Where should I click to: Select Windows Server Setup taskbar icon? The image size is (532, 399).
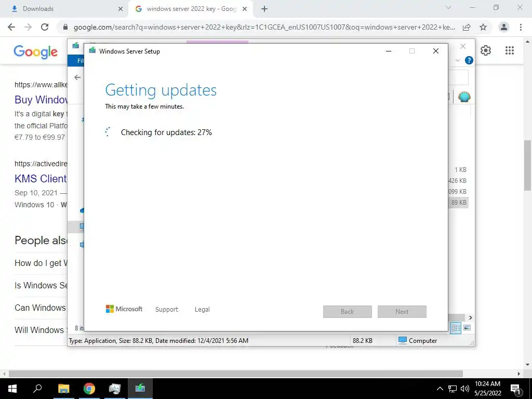pos(140,389)
